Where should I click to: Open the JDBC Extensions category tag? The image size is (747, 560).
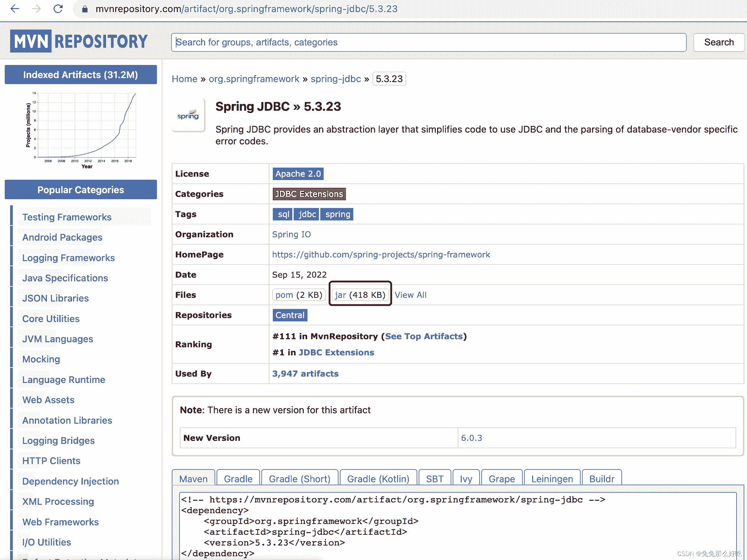point(309,194)
